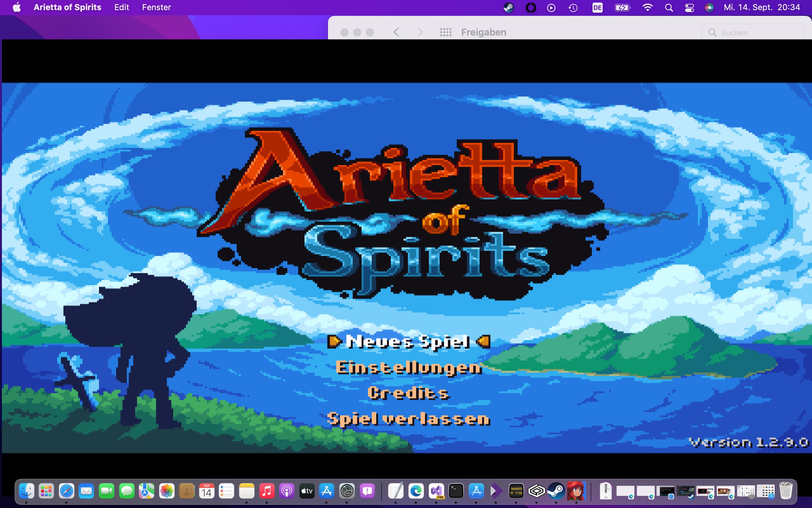Click the battery status icon

(622, 7)
